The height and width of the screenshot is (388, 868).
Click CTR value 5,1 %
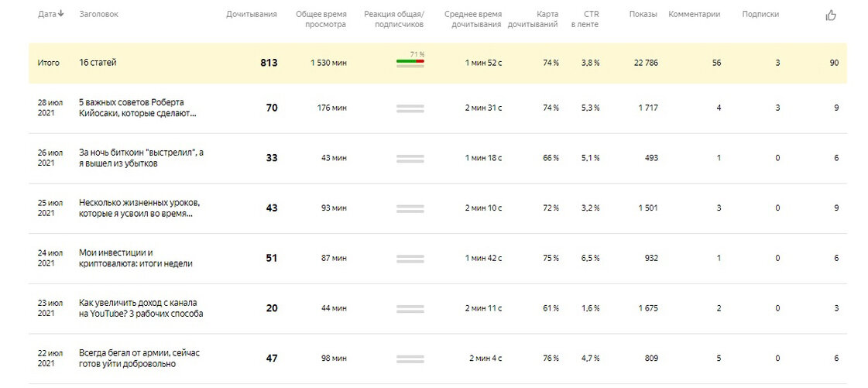pyautogui.click(x=590, y=158)
